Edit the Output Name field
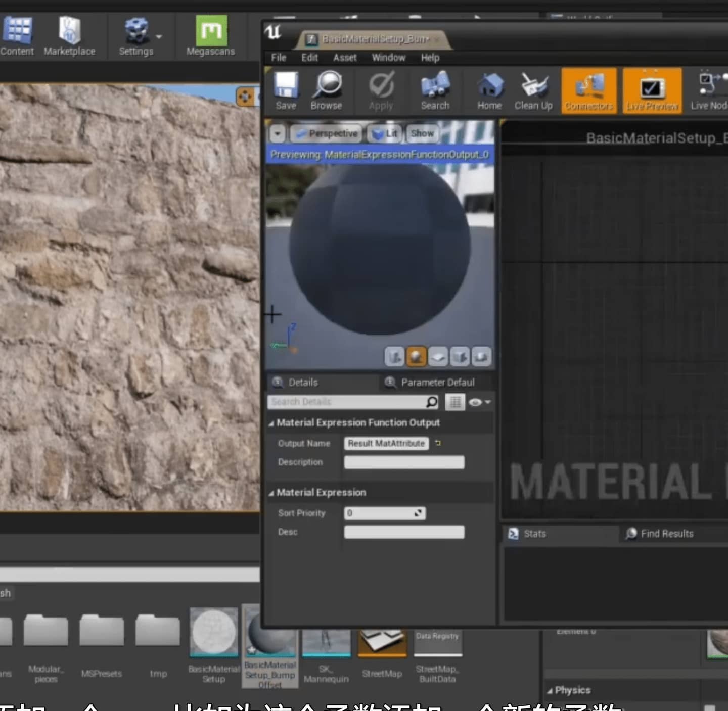 click(386, 443)
